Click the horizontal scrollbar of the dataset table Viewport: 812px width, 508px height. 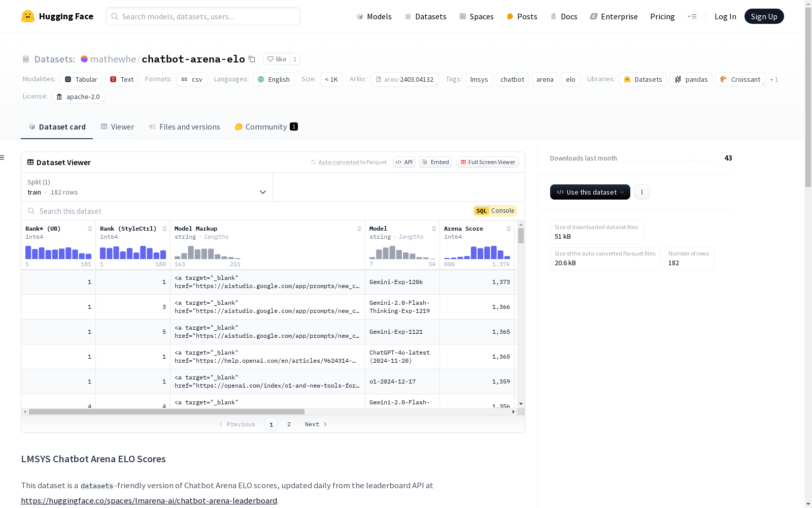click(166, 411)
